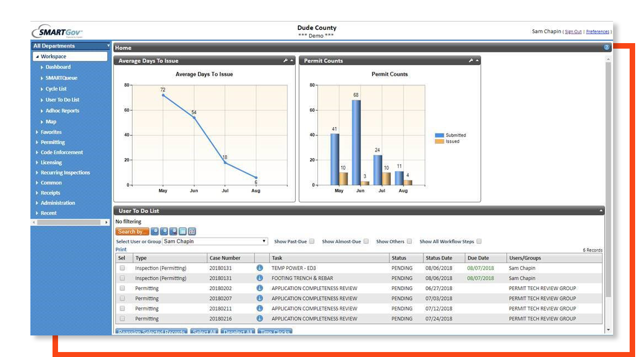
Task: Click the Sign Out link
Action: (x=573, y=32)
